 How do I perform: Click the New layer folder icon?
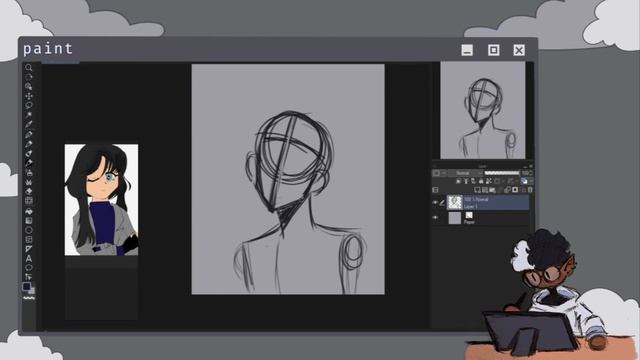492,190
